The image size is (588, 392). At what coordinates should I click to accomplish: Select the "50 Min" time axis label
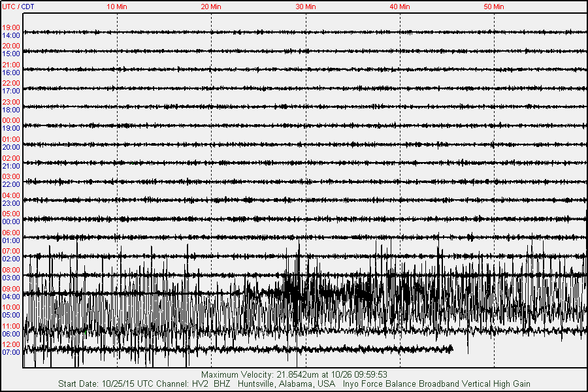[494, 7]
